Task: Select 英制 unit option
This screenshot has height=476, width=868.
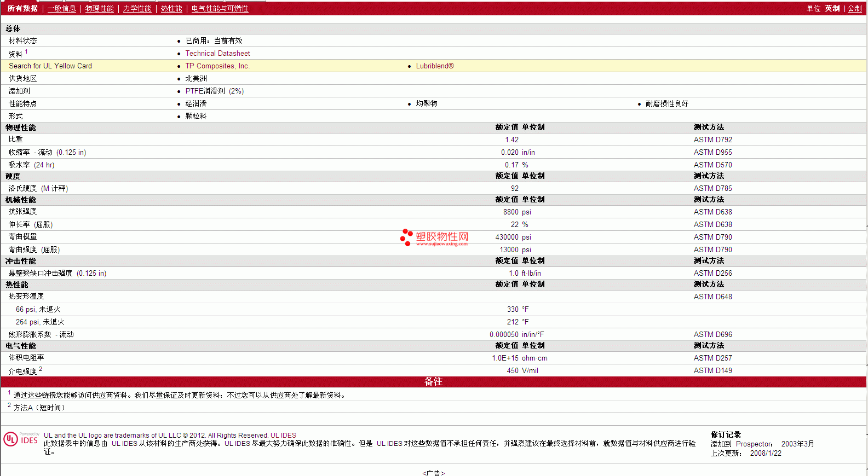Action: [x=832, y=9]
